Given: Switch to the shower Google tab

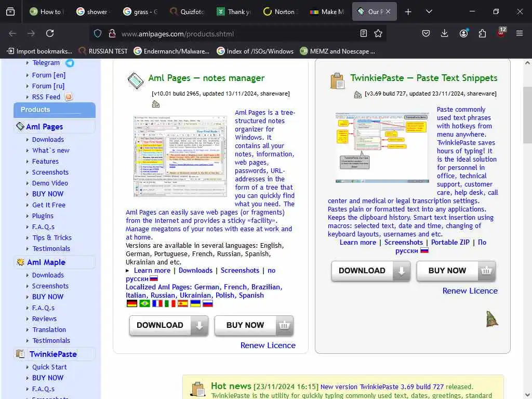Looking at the screenshot, I should pyautogui.click(x=92, y=11).
